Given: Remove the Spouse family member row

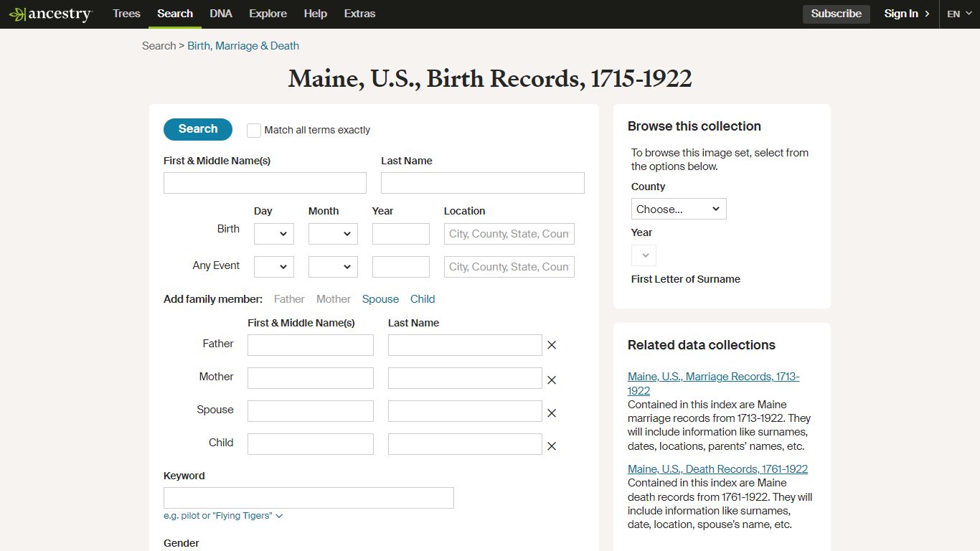Looking at the screenshot, I should tap(552, 413).
